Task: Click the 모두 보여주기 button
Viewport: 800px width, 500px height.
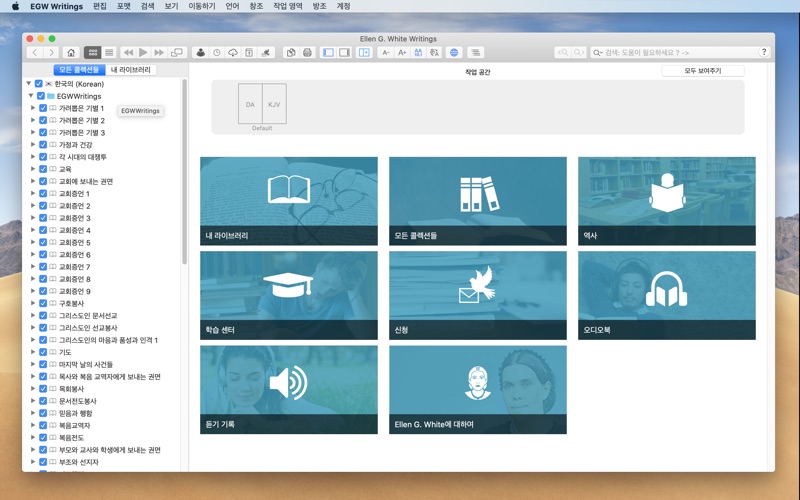Action: click(703, 71)
